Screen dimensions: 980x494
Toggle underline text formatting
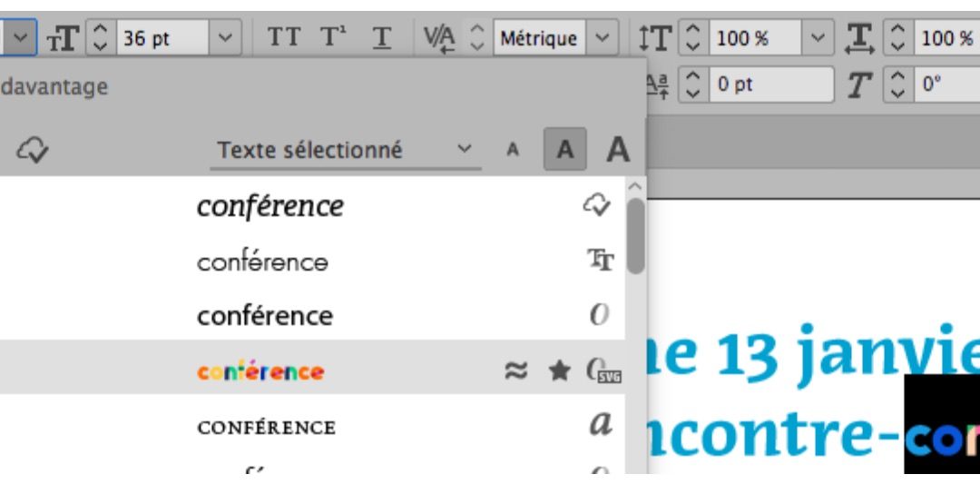pos(382,38)
